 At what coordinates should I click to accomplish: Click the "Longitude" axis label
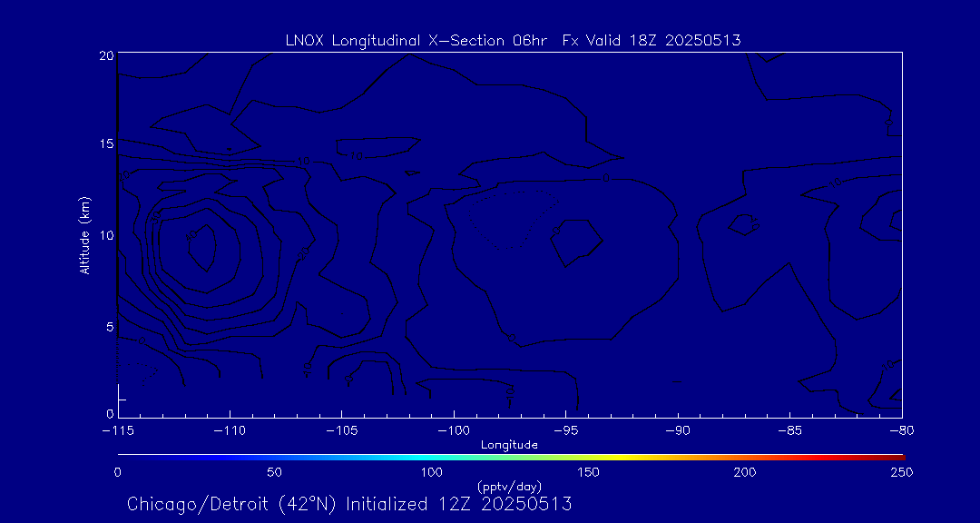pyautogui.click(x=509, y=445)
